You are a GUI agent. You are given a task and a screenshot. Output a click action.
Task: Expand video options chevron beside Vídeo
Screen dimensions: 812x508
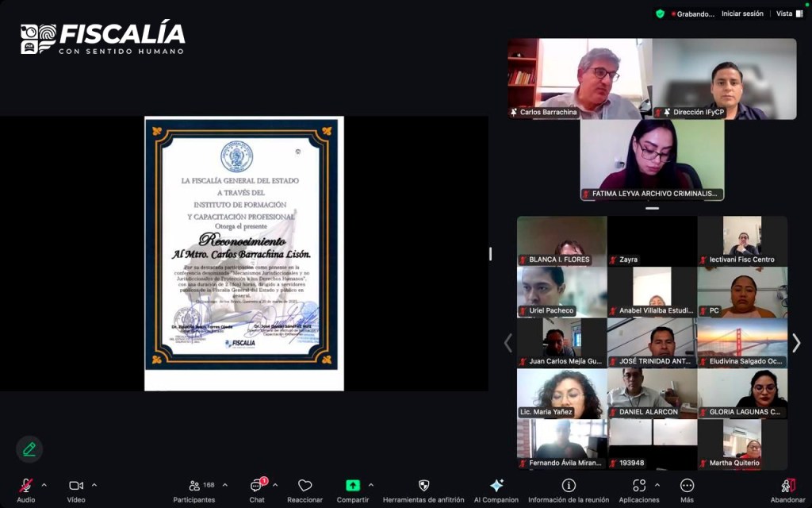click(x=94, y=485)
